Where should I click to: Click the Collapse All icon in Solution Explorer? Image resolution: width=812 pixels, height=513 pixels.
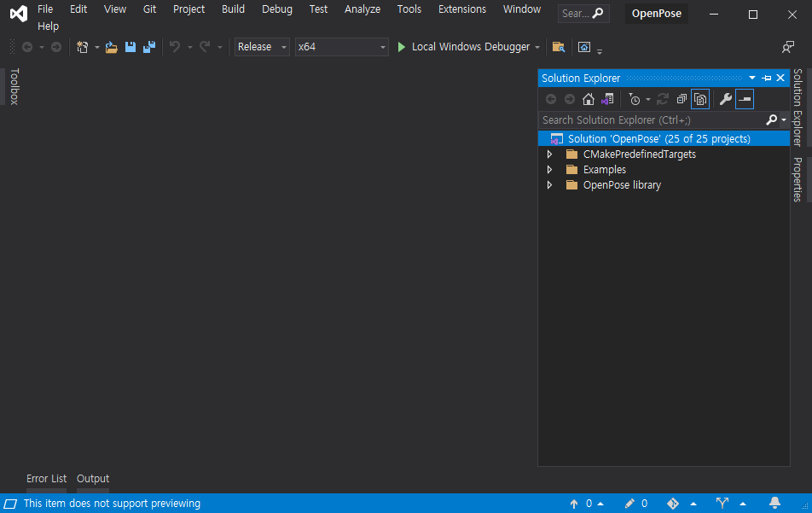pos(681,99)
